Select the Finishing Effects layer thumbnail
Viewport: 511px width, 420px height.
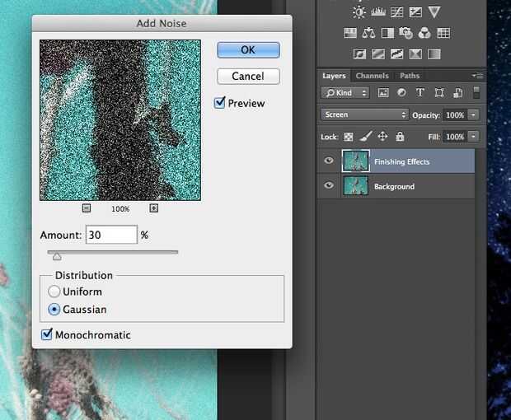pos(356,161)
